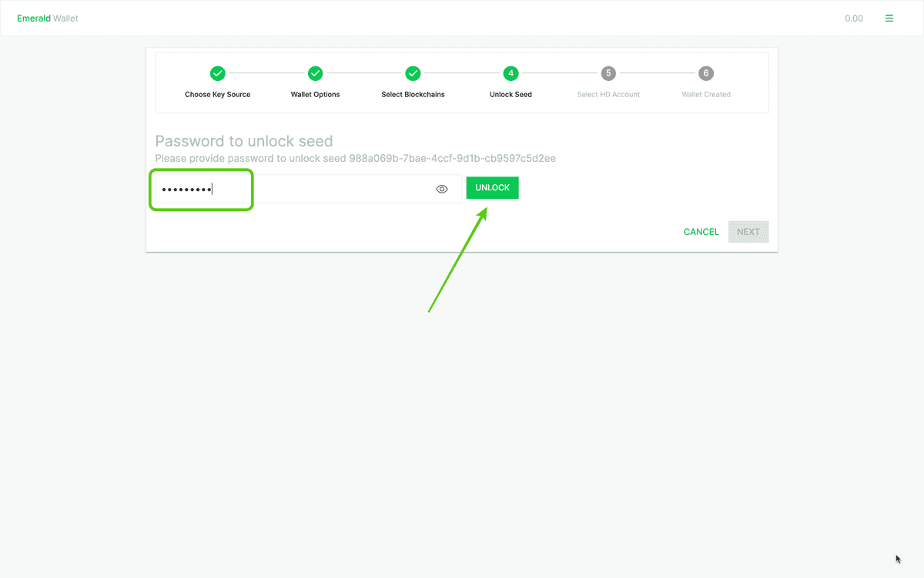This screenshot has width=924, height=578.
Task: Click the Wallet Created step circle
Action: point(706,73)
